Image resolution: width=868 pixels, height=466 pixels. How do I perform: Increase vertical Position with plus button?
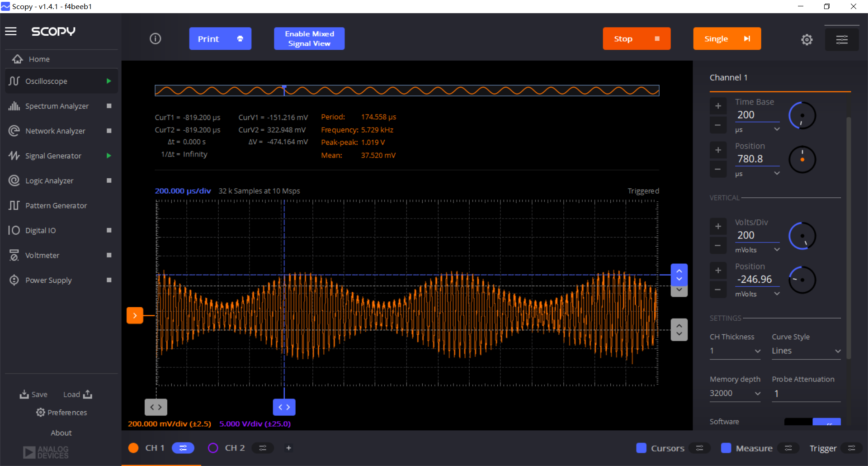coord(718,271)
